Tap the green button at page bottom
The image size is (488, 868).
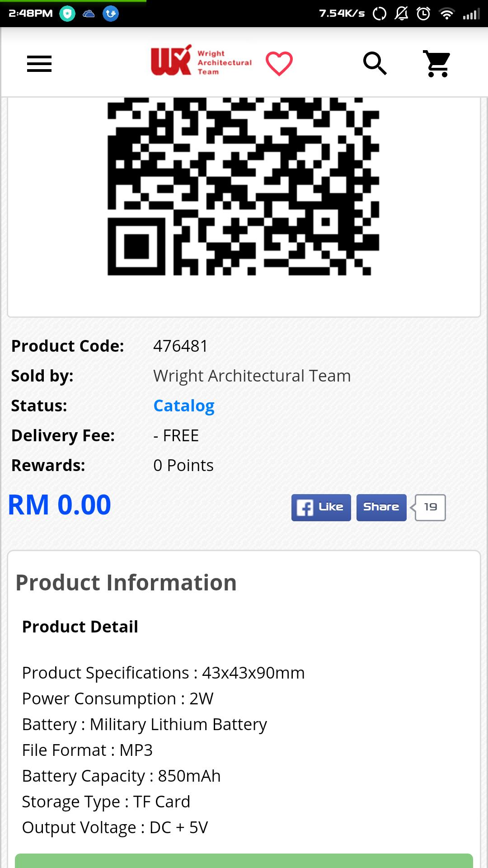(244, 860)
